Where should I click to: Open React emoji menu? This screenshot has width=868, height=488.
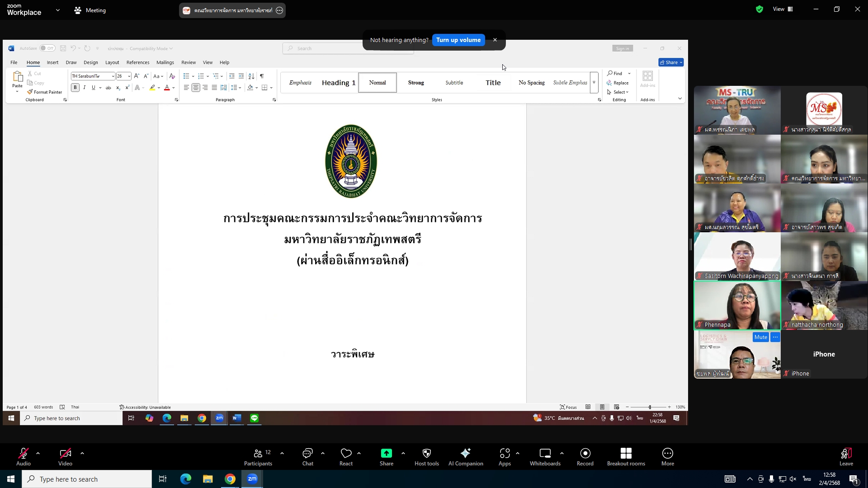coord(346,456)
